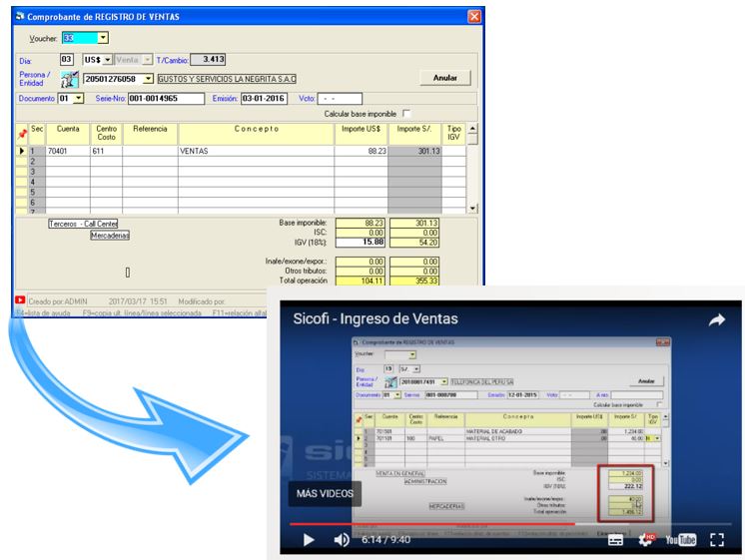Seek the video progress bar

point(510,524)
